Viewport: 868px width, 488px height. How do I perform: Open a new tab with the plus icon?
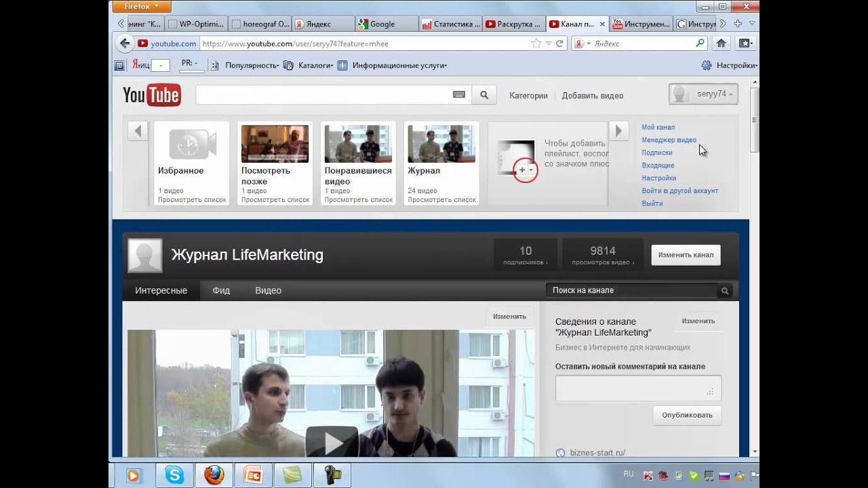738,24
